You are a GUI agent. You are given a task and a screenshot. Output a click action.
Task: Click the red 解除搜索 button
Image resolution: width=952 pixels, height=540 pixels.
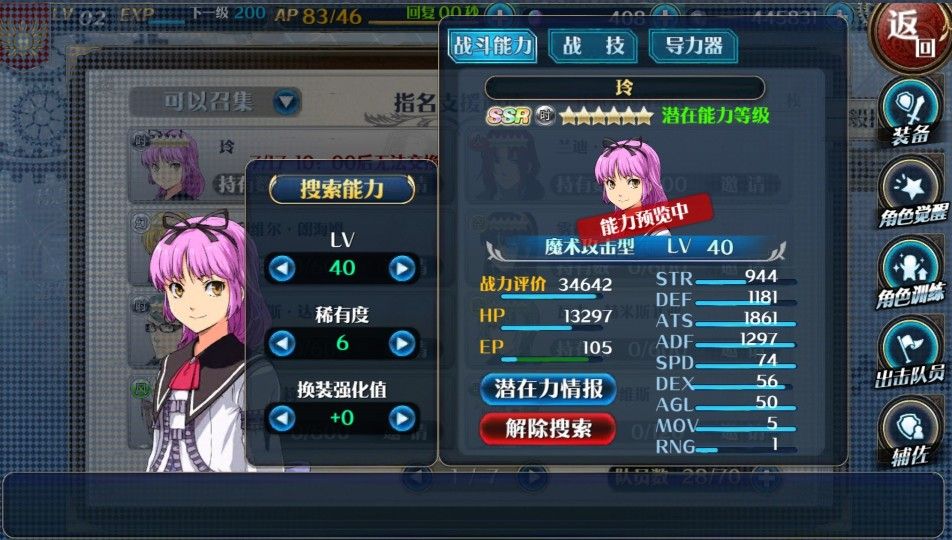click(x=548, y=429)
